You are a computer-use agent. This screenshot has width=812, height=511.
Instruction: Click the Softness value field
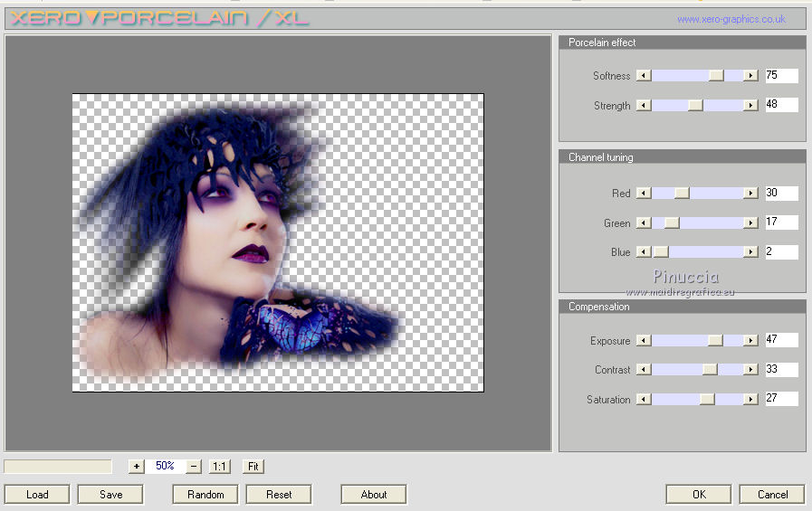tap(781, 75)
